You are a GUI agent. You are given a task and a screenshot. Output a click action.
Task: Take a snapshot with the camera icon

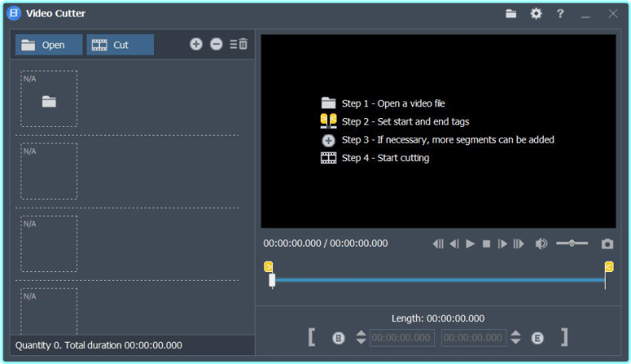pyautogui.click(x=607, y=243)
